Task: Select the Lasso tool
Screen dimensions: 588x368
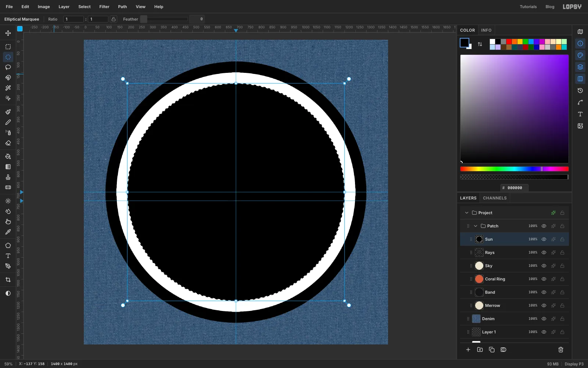Action: [x=8, y=67]
